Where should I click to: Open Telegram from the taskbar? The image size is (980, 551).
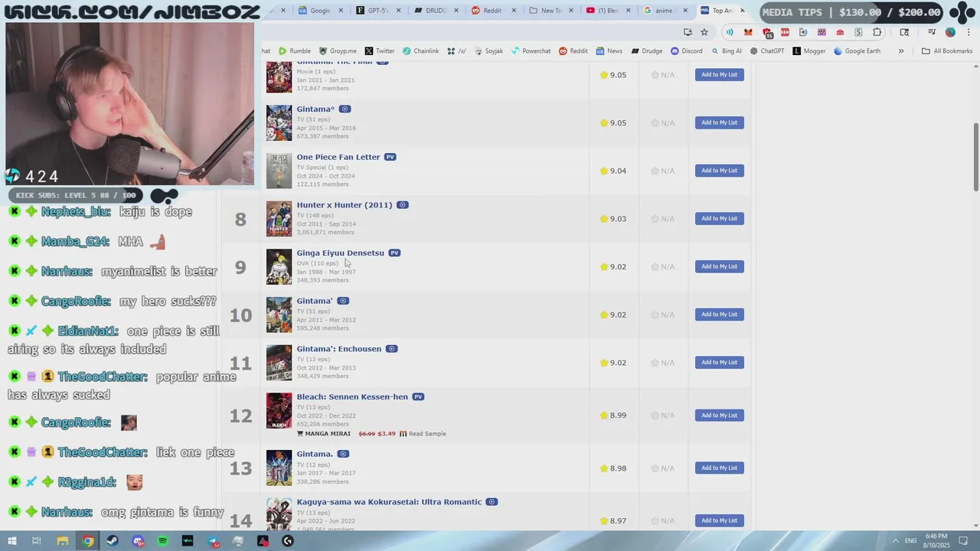pyautogui.click(x=213, y=541)
